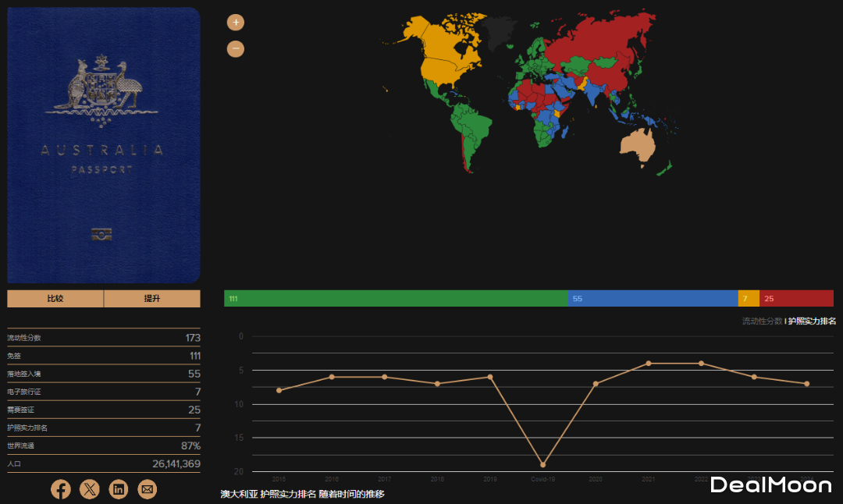Click the green visa-free bar segment 111
This screenshot has width=843, height=504.
396,299
